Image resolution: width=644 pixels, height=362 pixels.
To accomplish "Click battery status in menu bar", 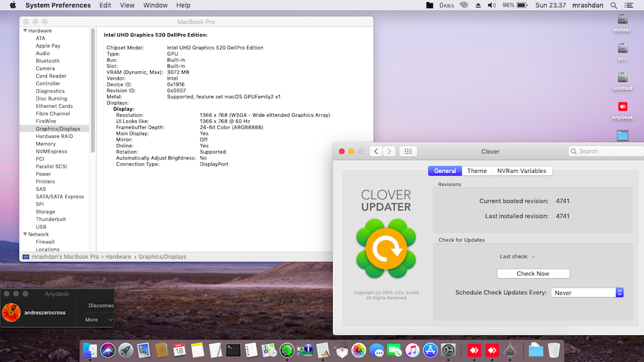I will [x=515, y=5].
